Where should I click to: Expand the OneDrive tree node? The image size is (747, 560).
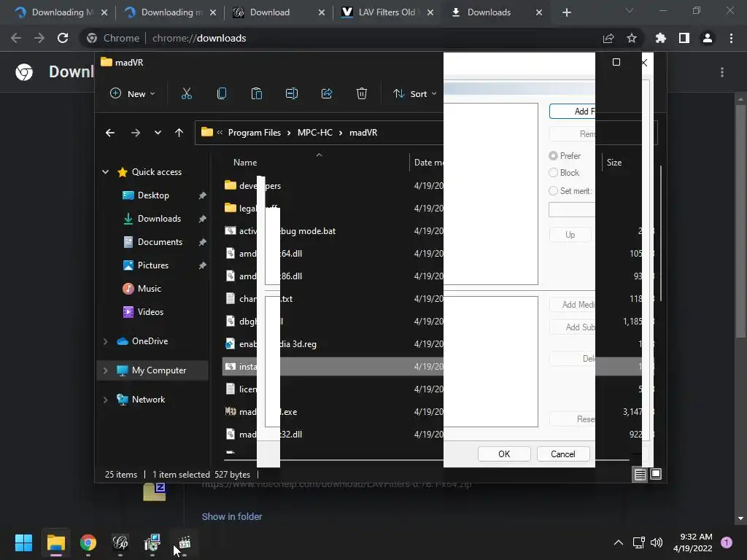click(x=105, y=341)
